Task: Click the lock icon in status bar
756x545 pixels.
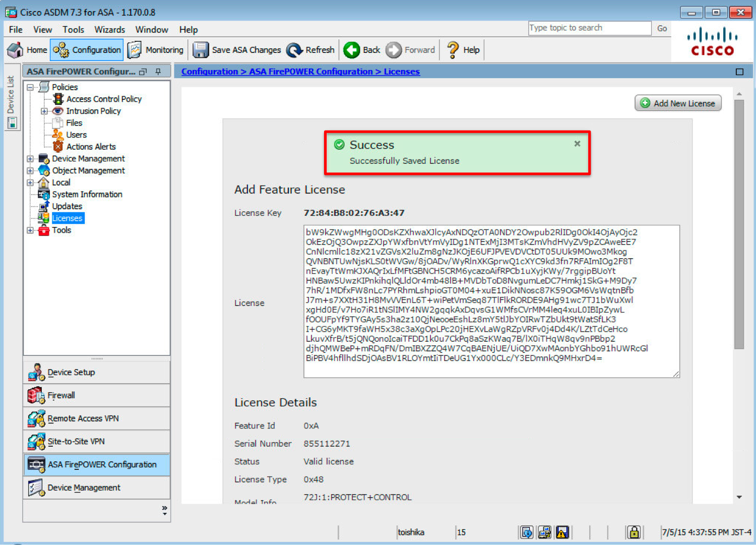Action: click(x=634, y=532)
